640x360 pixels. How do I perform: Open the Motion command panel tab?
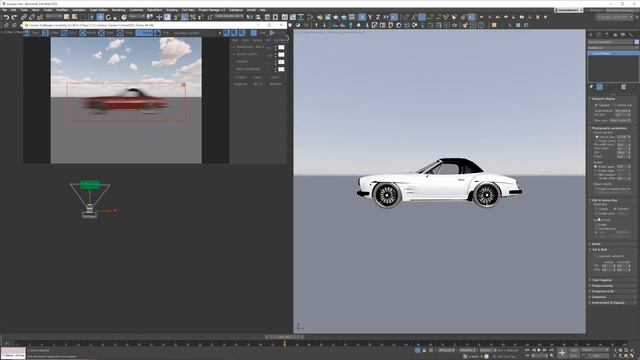(x=615, y=35)
